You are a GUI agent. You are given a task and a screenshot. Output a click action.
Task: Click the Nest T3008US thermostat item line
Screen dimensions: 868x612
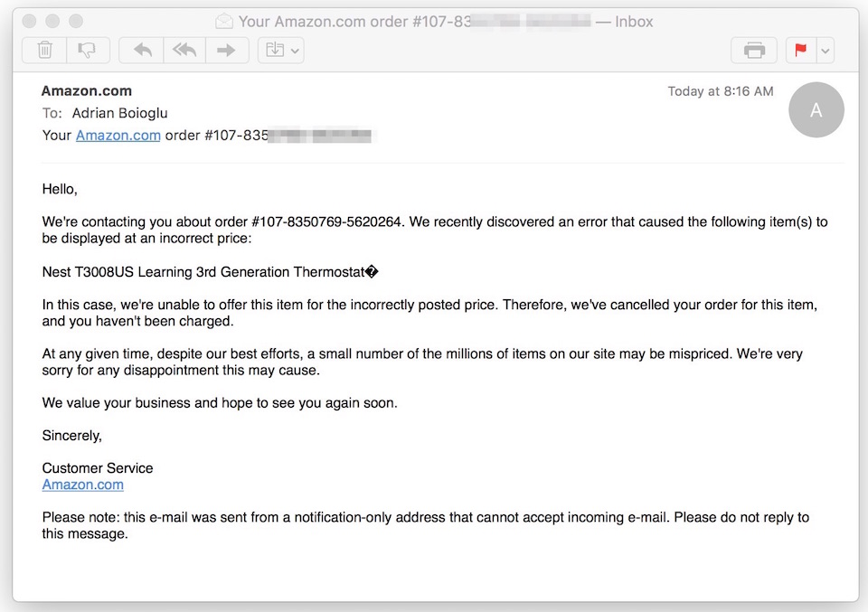210,272
